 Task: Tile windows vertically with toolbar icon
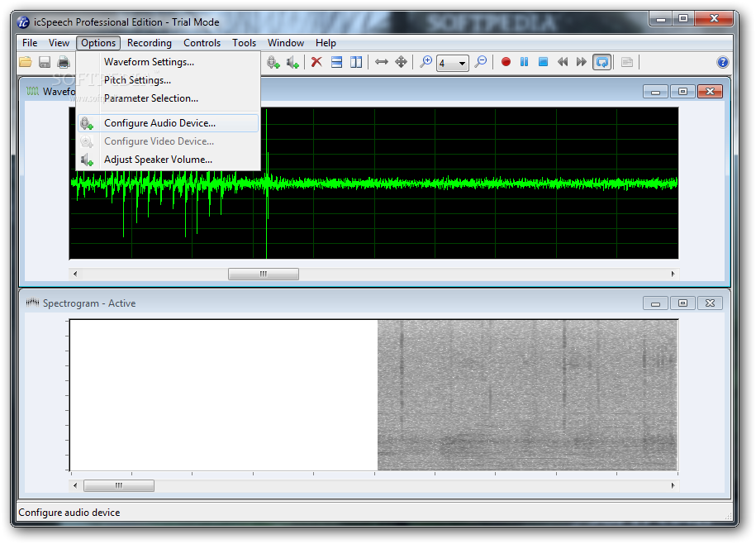(x=356, y=62)
